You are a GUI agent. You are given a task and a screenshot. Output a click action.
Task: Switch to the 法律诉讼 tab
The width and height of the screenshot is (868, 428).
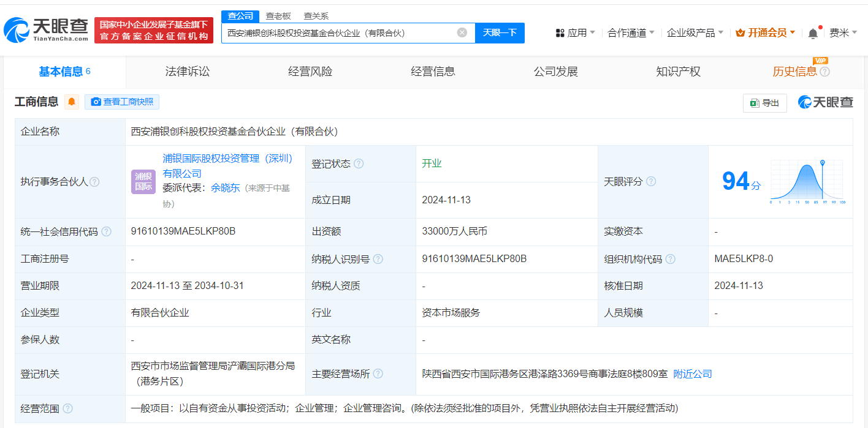click(x=187, y=72)
